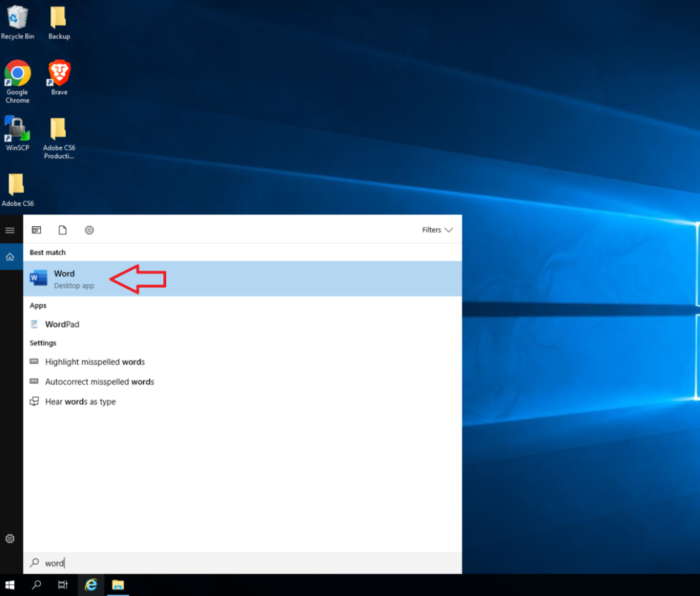Image resolution: width=700 pixels, height=596 pixels.
Task: Expand the Filters dropdown
Action: click(x=436, y=230)
